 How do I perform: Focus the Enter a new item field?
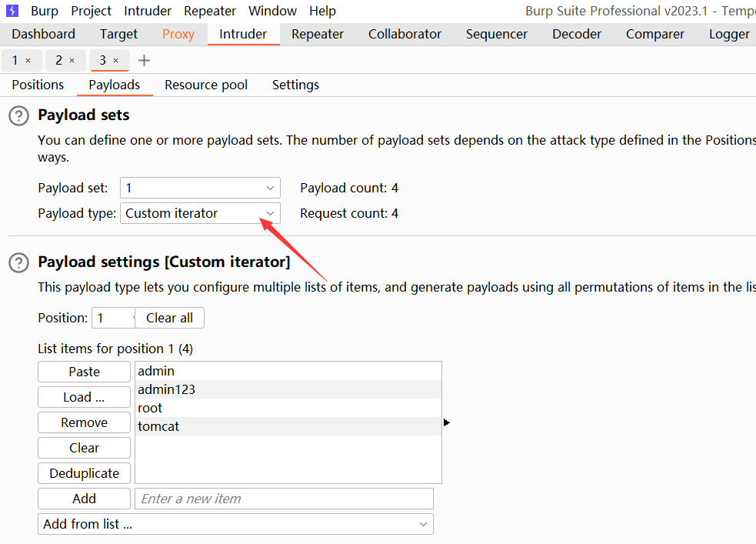pyautogui.click(x=284, y=499)
